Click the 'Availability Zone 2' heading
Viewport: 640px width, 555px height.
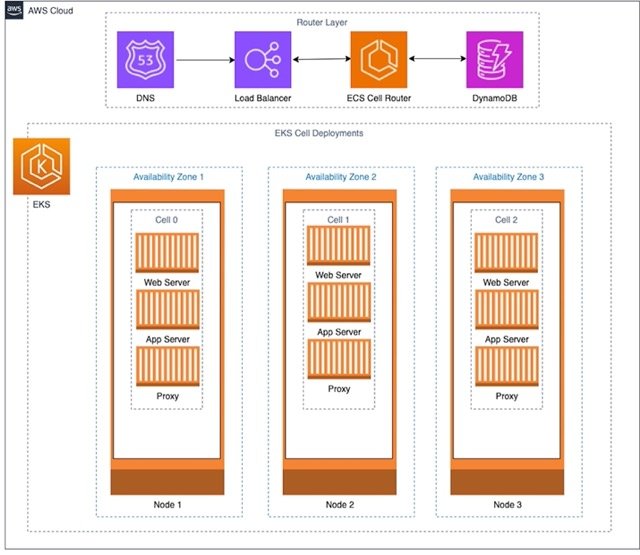pos(341,177)
